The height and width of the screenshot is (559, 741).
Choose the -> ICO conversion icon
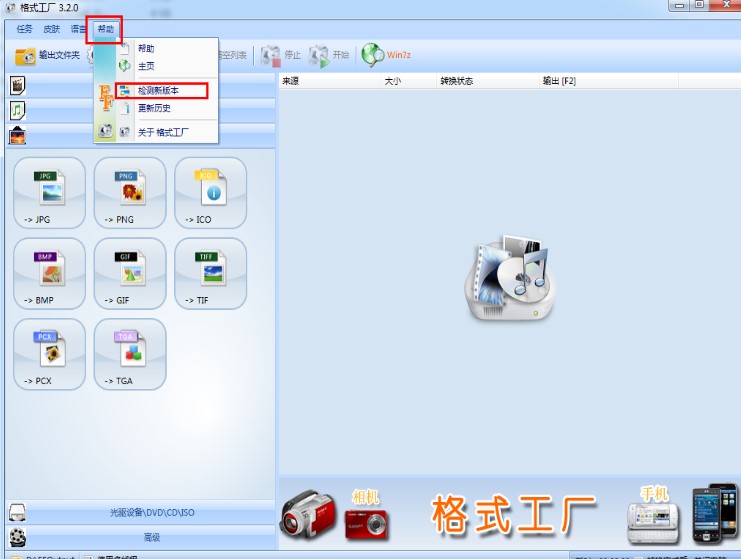[210, 193]
